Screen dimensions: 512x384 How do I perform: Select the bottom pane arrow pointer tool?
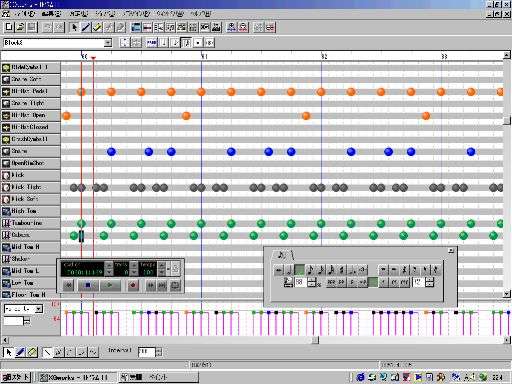pyautogui.click(x=9, y=352)
